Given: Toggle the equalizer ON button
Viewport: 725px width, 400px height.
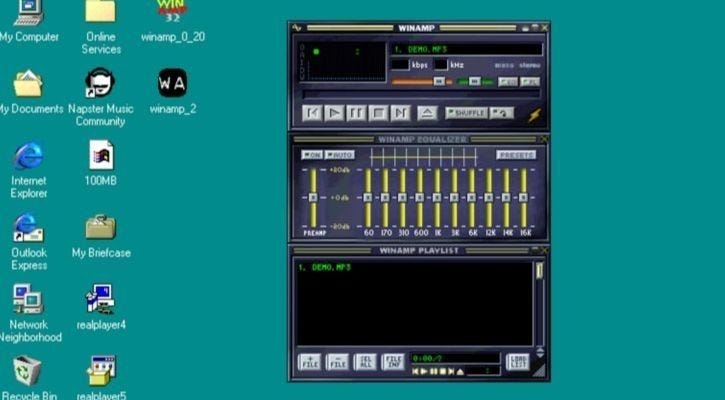Looking at the screenshot, I should [312, 155].
